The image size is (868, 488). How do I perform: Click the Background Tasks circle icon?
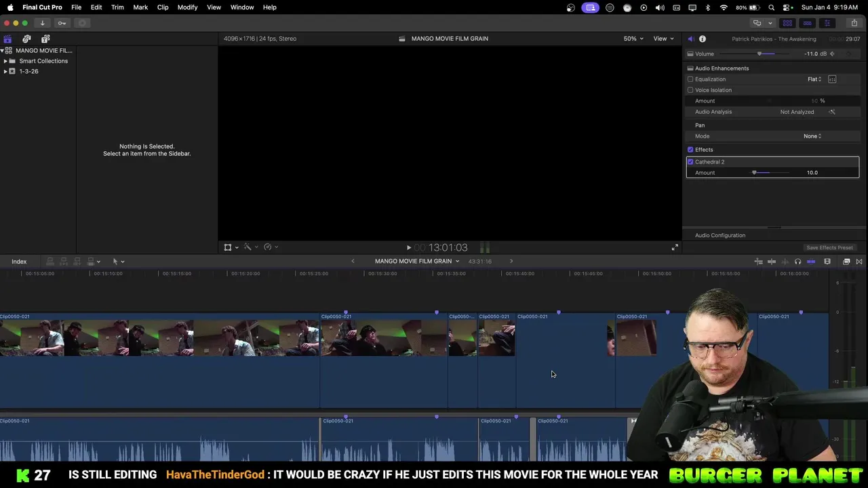click(82, 23)
